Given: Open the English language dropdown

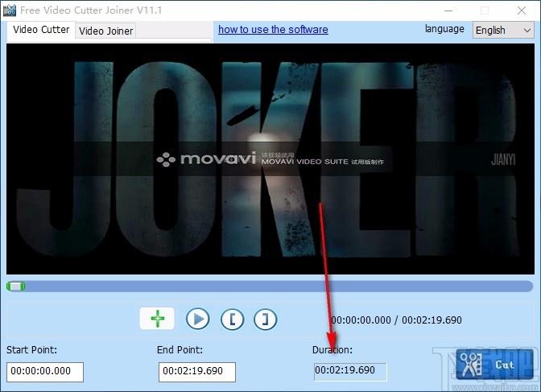Looking at the screenshot, I should 503,30.
